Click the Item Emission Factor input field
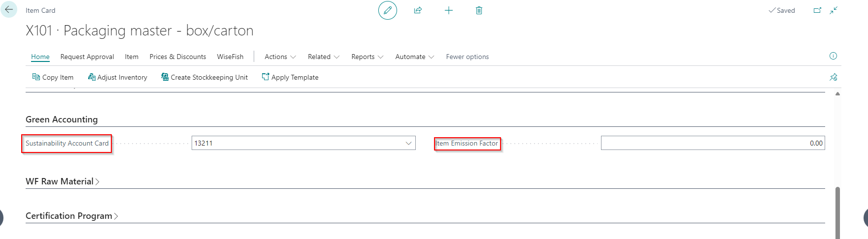868x239 pixels. 712,143
